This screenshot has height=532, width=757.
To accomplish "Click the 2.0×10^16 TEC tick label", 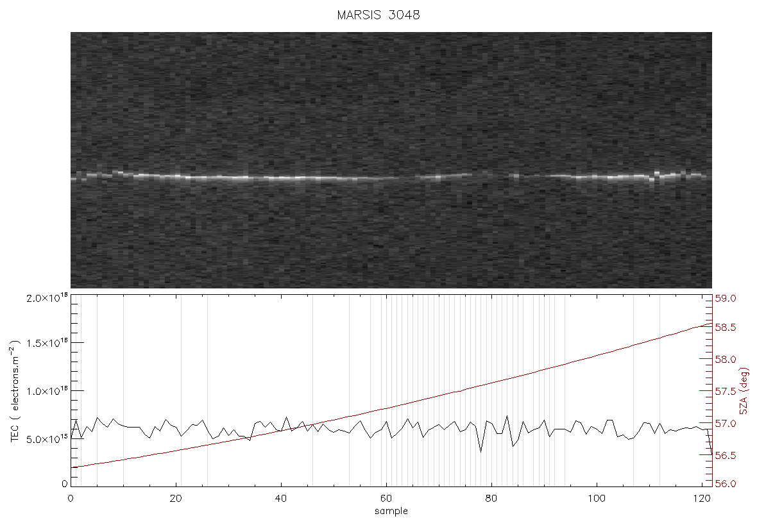I will (46, 298).
